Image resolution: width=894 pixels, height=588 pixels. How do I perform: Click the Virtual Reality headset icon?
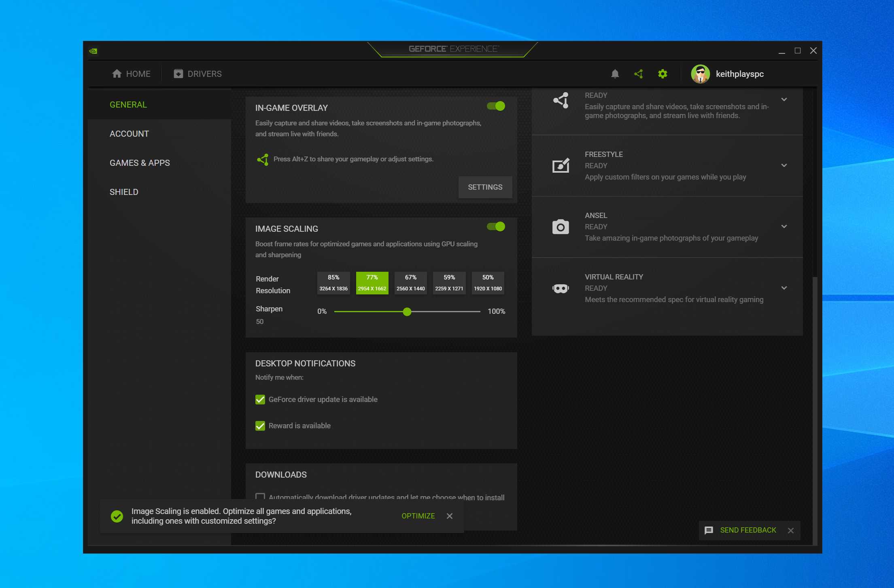coord(561,288)
